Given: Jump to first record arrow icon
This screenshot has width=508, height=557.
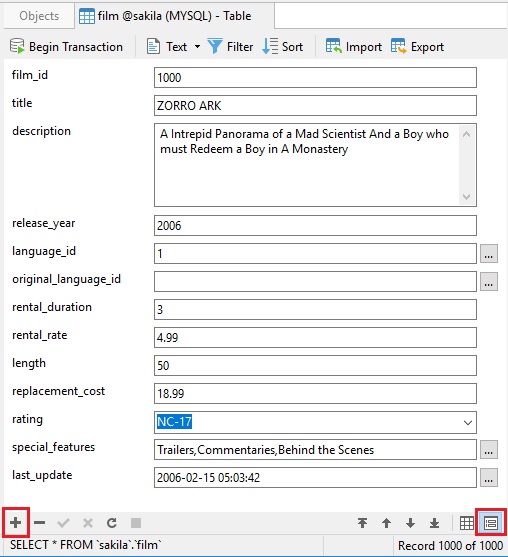Looking at the screenshot, I should click(x=362, y=523).
